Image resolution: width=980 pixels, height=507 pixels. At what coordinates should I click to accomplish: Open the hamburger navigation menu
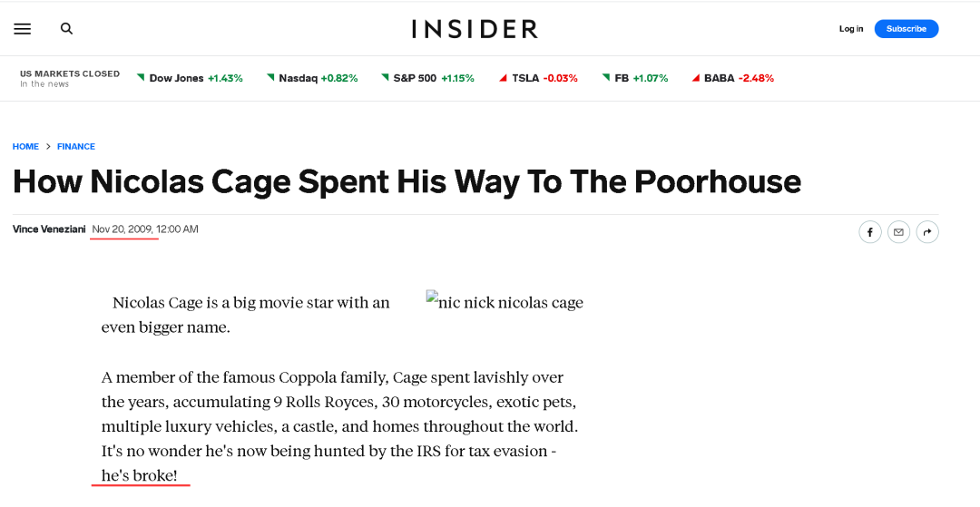[23, 29]
